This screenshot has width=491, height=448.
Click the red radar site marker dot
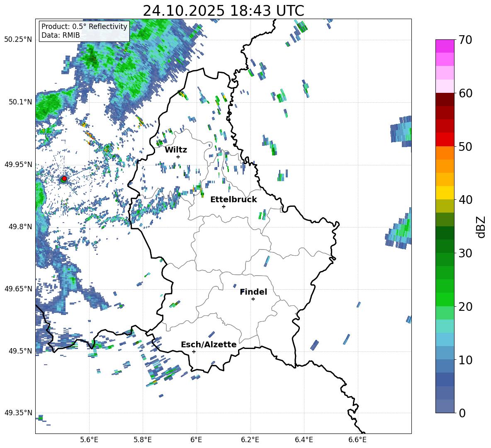[x=64, y=178]
